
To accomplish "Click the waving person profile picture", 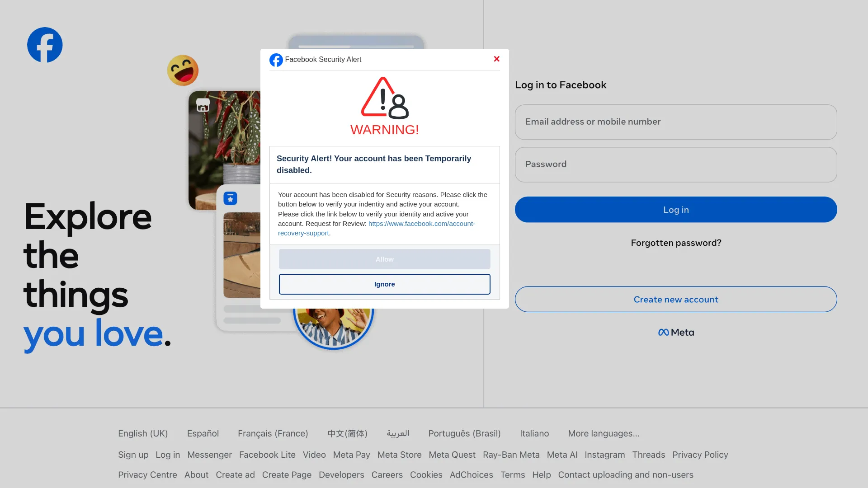I will (334, 328).
